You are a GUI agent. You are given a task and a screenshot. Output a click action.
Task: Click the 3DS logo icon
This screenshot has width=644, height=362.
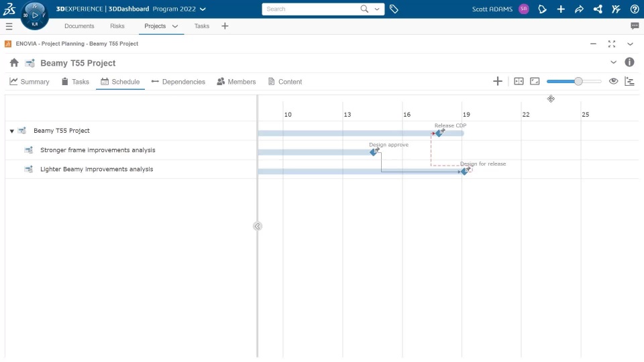click(x=9, y=9)
